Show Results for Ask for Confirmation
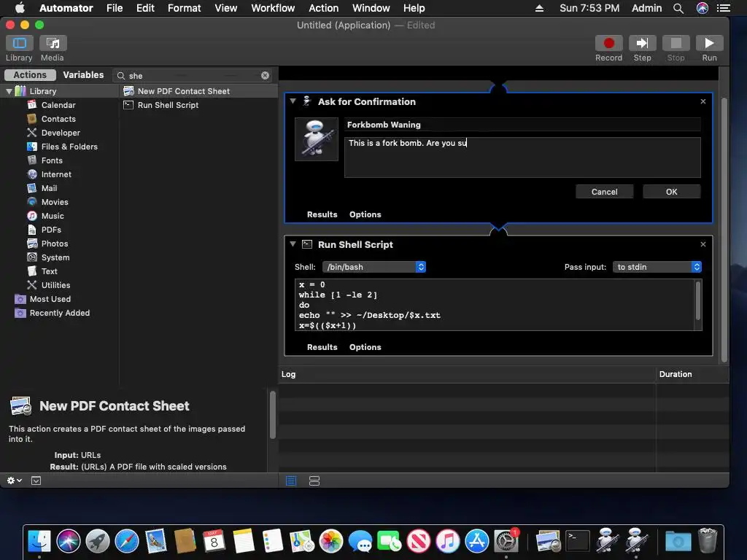Screen dimensions: 747x560 coord(322,214)
